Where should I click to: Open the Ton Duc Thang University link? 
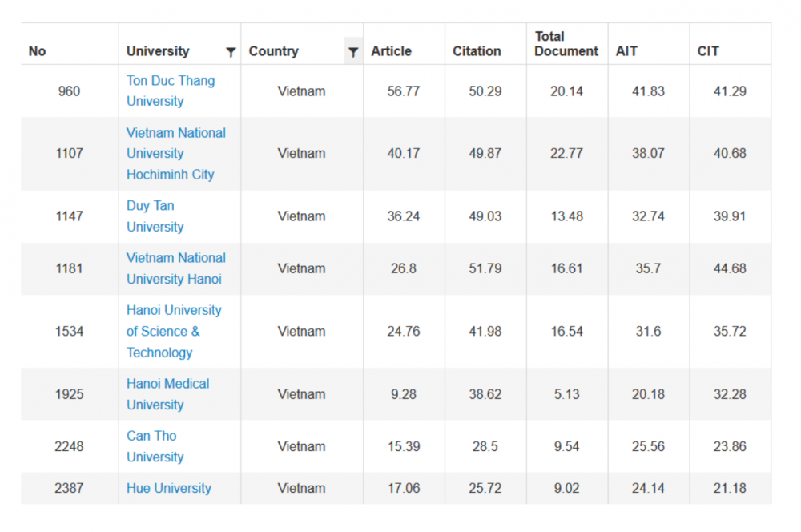[171, 91]
